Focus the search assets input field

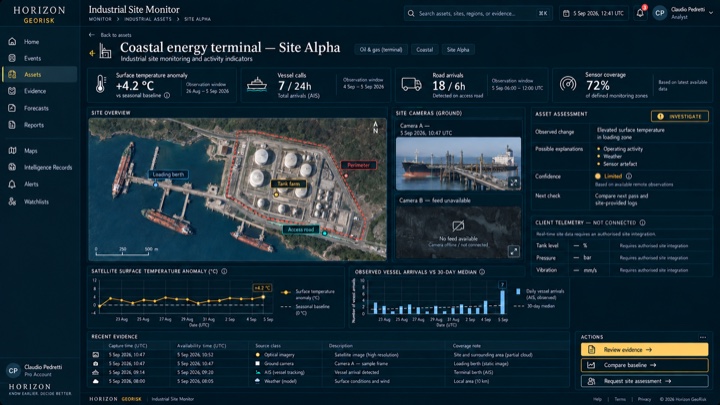478,14
